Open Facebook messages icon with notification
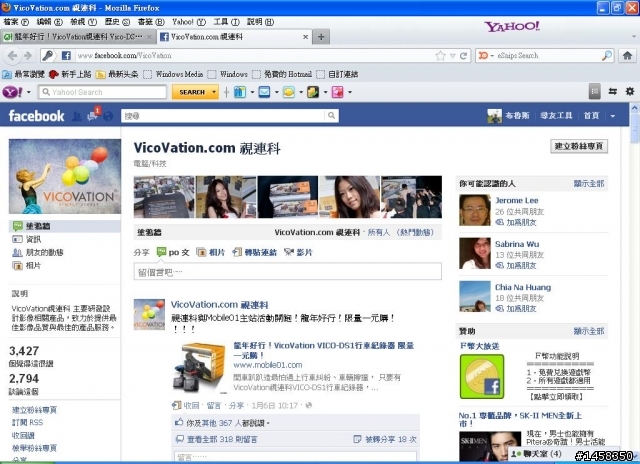This screenshot has width=640, height=464. 92,116
